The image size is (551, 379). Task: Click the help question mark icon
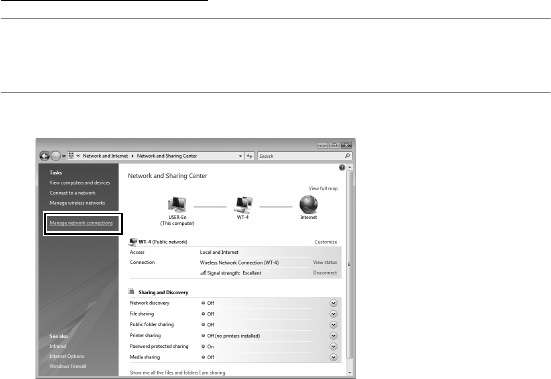[x=342, y=168]
